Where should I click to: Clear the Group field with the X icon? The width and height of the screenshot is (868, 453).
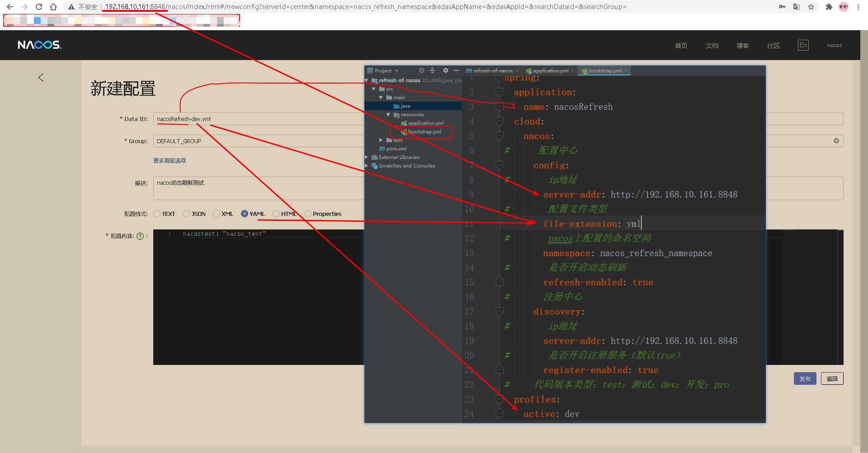(x=836, y=141)
